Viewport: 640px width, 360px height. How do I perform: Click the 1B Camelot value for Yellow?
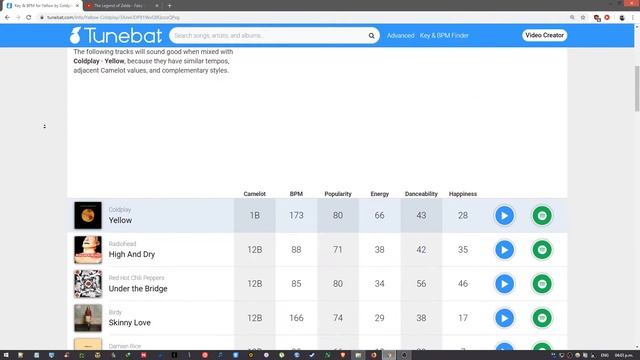(255, 216)
